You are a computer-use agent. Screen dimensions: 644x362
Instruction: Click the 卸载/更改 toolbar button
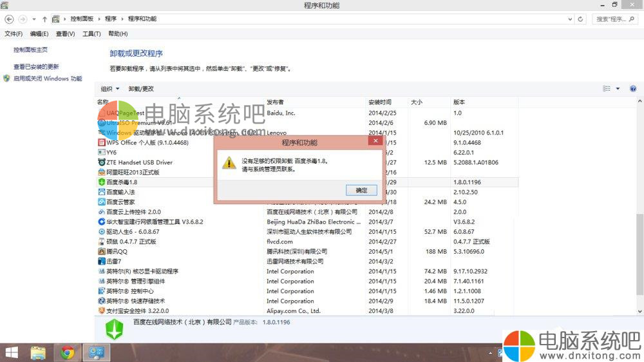141,89
